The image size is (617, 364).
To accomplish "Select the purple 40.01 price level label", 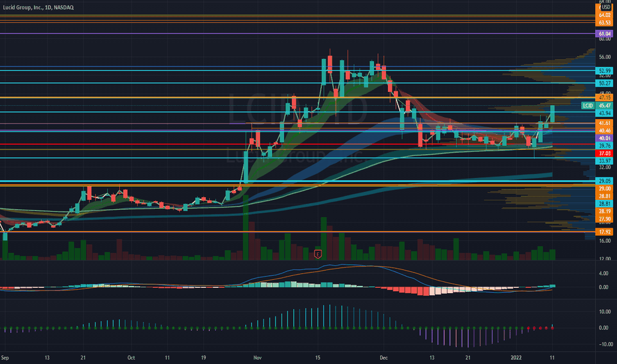I will 604,138.
